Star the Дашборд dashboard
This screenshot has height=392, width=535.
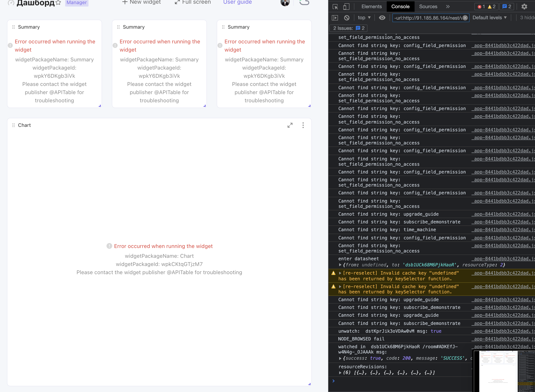58,2
